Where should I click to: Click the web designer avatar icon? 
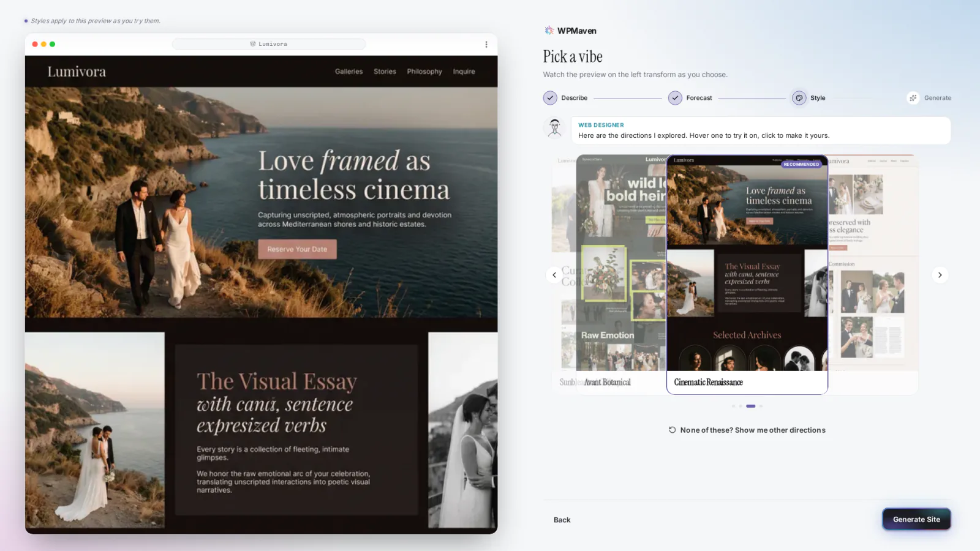[x=555, y=128]
